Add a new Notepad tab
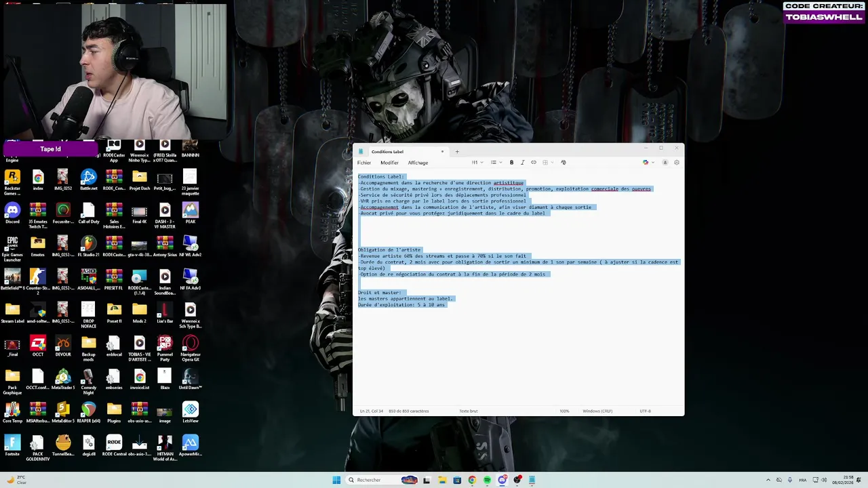This screenshot has width=868, height=488. (x=457, y=152)
